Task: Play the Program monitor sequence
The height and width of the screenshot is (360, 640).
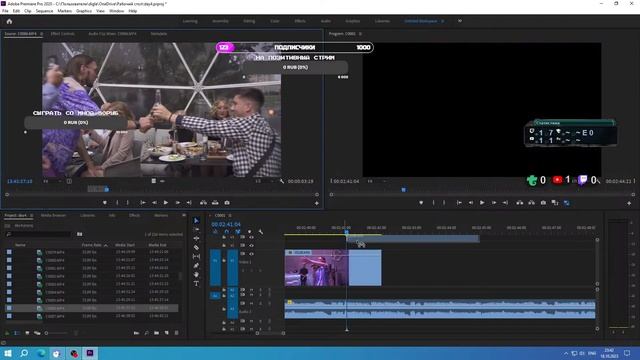Action: coord(482,202)
